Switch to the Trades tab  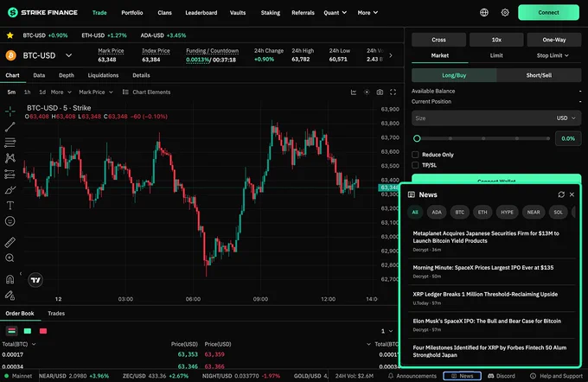pyautogui.click(x=56, y=314)
